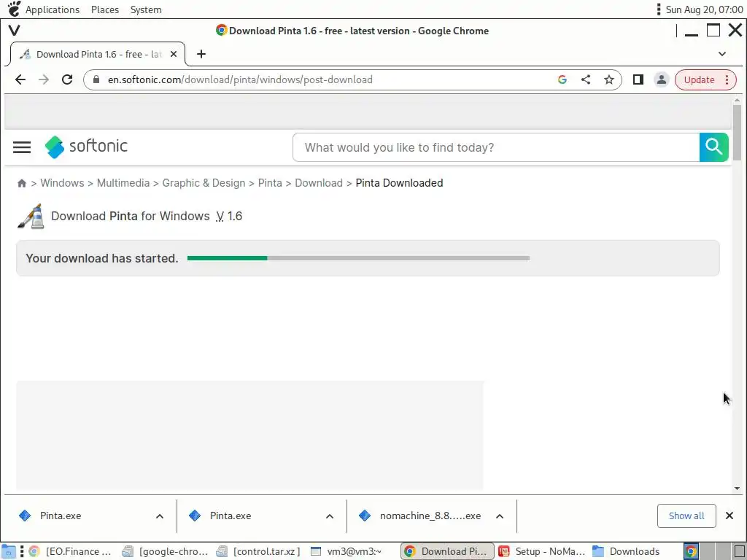The image size is (747, 560).
Task: Open the System menu
Action: coord(146,9)
